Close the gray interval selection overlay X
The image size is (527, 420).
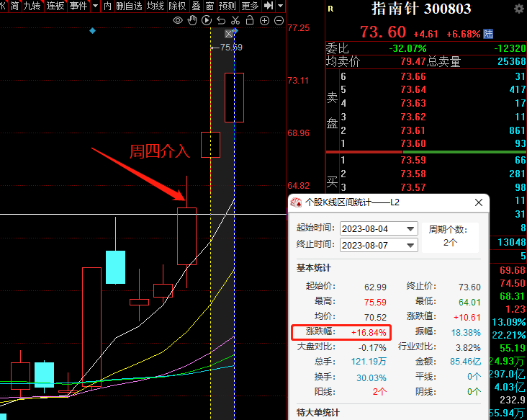coord(229,34)
